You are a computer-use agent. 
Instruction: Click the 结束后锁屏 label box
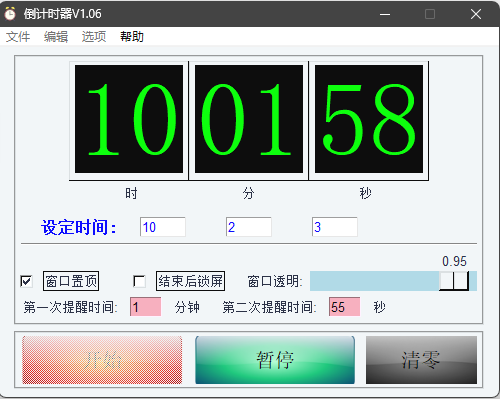click(x=190, y=281)
